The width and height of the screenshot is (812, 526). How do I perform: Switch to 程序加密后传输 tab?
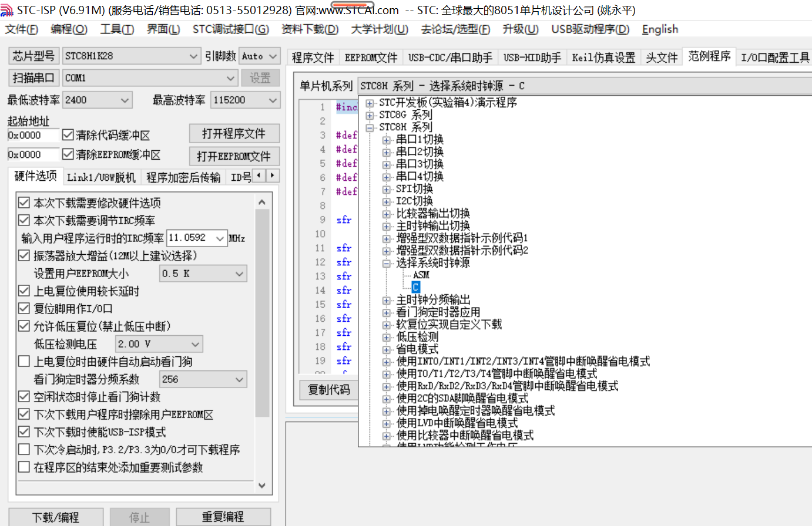[x=183, y=177]
